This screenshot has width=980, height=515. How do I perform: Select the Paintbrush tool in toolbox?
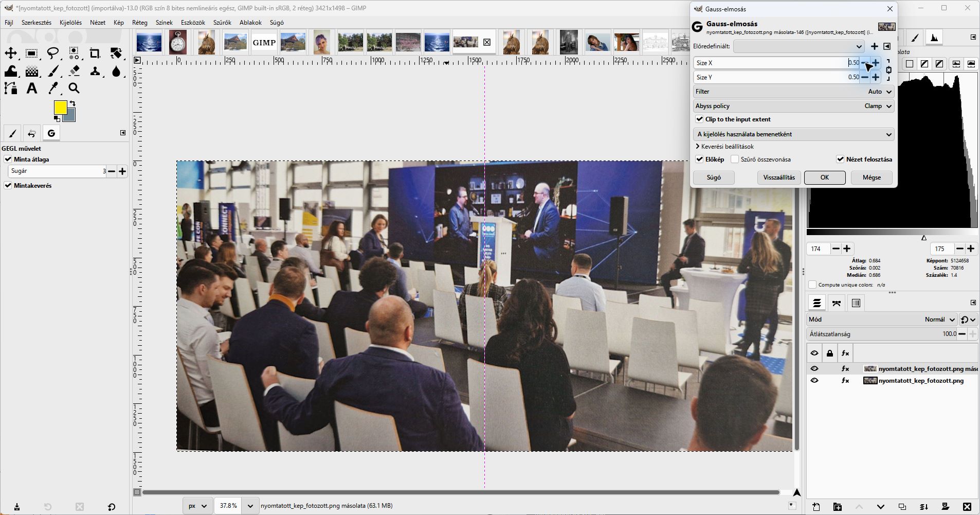tap(53, 71)
